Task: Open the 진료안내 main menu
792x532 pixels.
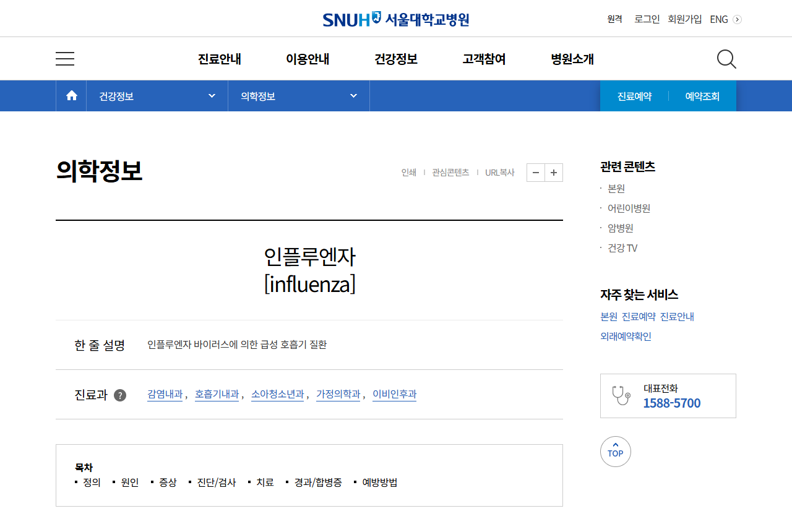Action: click(220, 59)
